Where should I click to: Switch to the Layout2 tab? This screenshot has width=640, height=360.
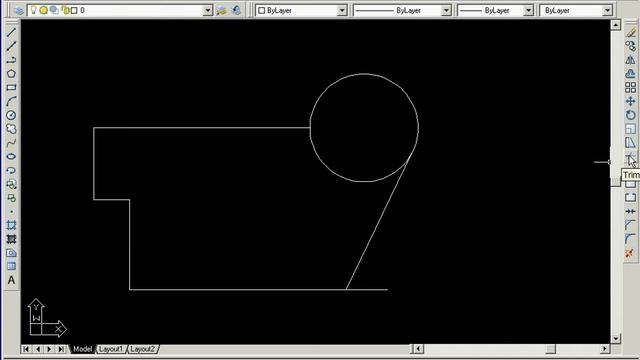pyautogui.click(x=142, y=349)
